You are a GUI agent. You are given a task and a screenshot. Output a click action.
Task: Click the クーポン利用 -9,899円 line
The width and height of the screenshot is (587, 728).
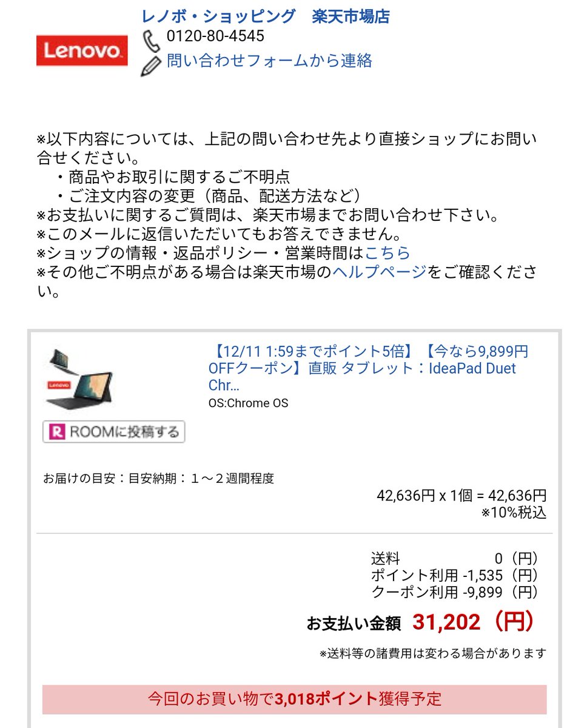455,592
